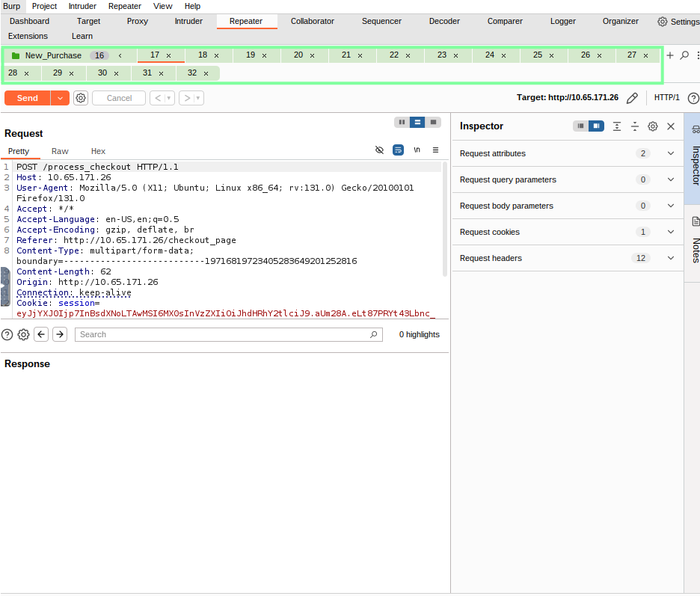
Task: Click the Inspector expand all sections icon
Action: click(617, 126)
